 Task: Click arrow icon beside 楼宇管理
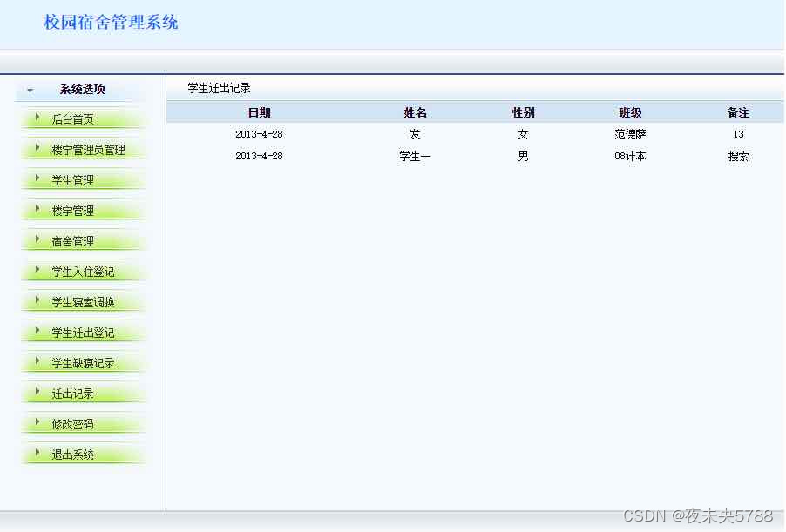(x=37, y=209)
